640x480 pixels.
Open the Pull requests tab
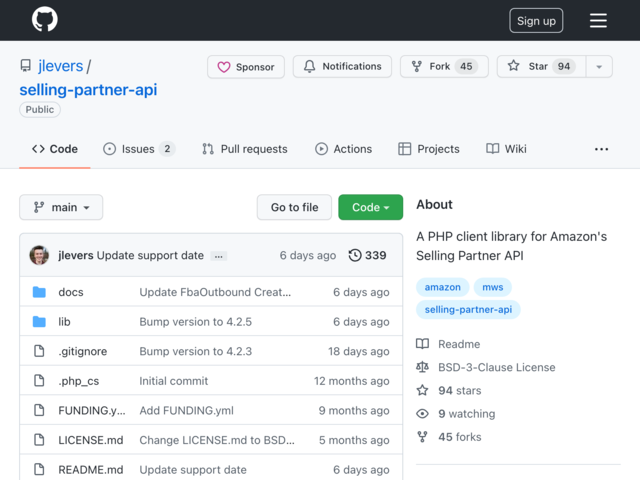(244, 149)
